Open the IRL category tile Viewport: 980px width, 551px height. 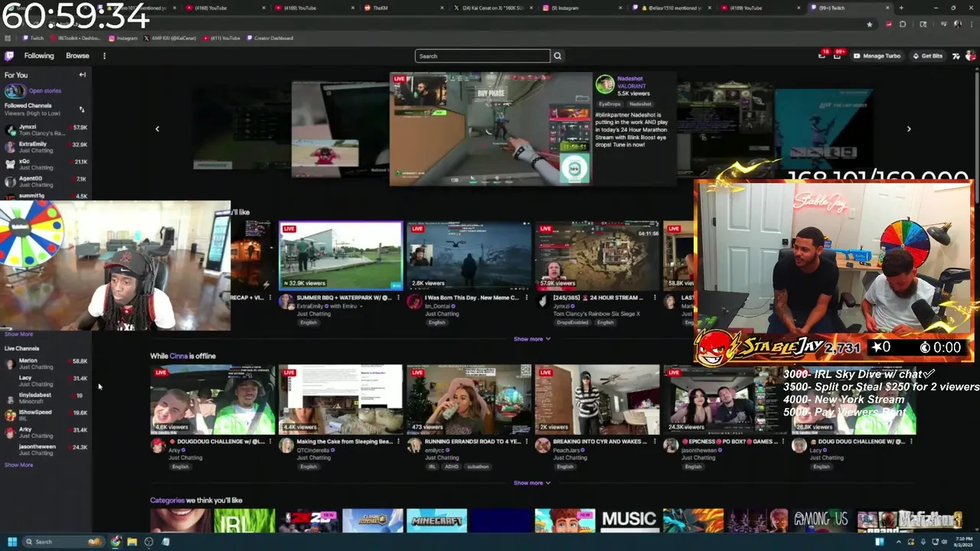(x=244, y=520)
